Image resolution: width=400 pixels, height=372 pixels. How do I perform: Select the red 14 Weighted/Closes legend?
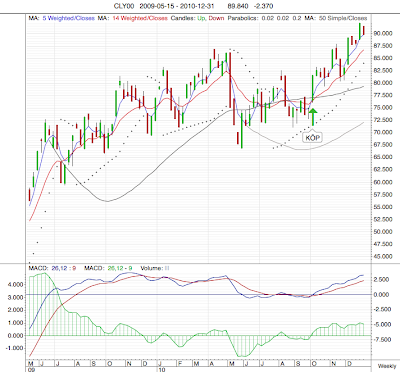[x=140, y=18]
